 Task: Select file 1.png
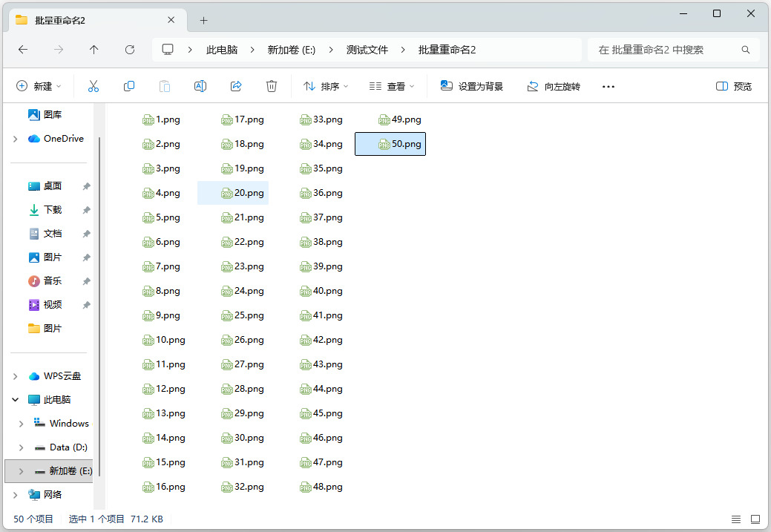point(161,119)
